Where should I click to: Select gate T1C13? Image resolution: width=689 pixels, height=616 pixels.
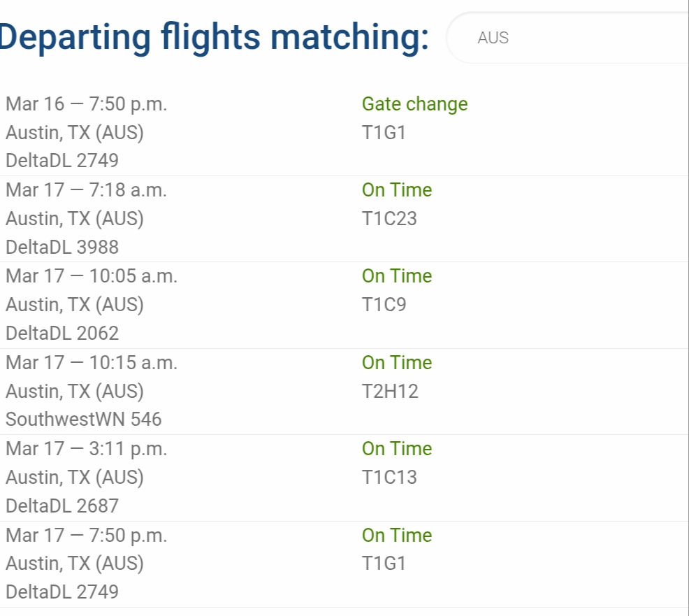tap(389, 478)
